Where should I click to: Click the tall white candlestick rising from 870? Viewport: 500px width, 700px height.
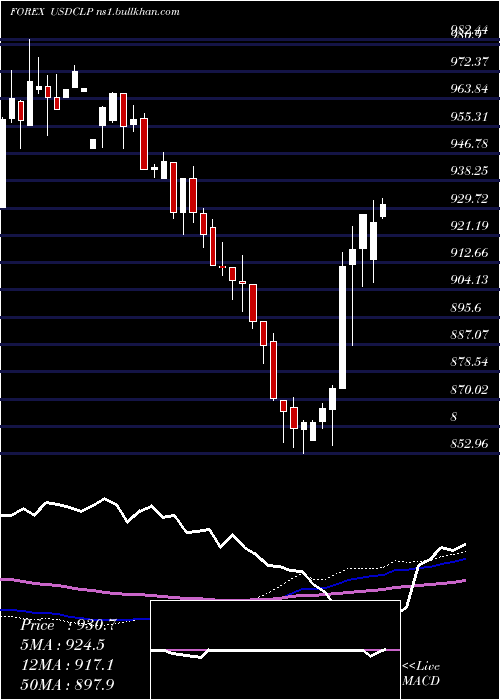342,327
